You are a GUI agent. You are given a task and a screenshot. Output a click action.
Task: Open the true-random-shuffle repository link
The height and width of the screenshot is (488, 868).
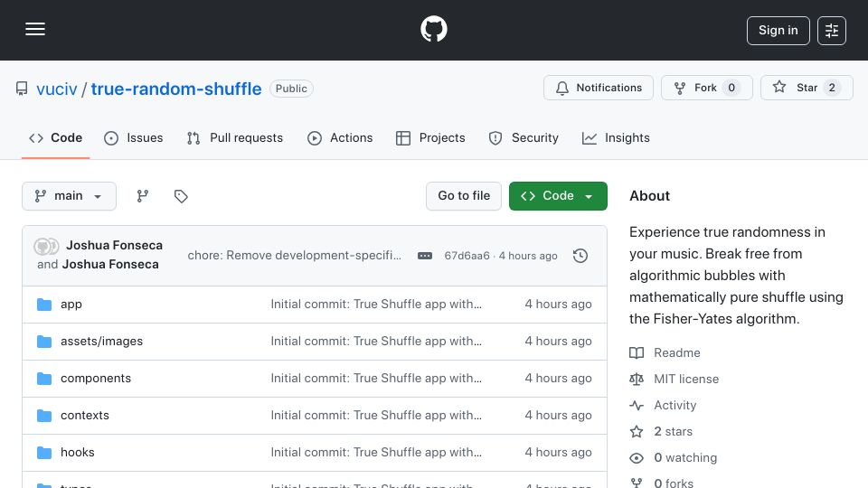point(176,89)
